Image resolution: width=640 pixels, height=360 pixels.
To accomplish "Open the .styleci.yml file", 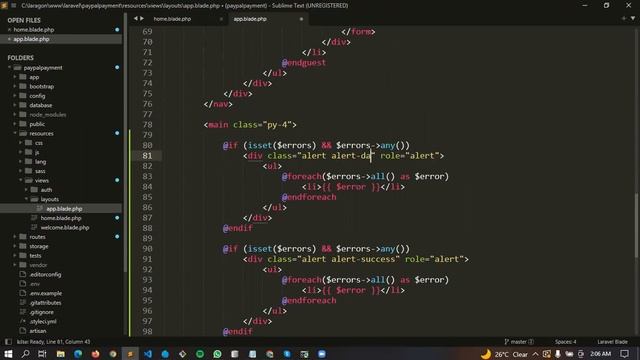I will [42, 321].
